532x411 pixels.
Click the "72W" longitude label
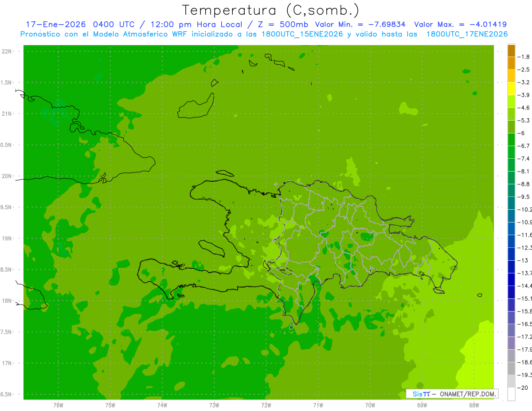point(266,405)
